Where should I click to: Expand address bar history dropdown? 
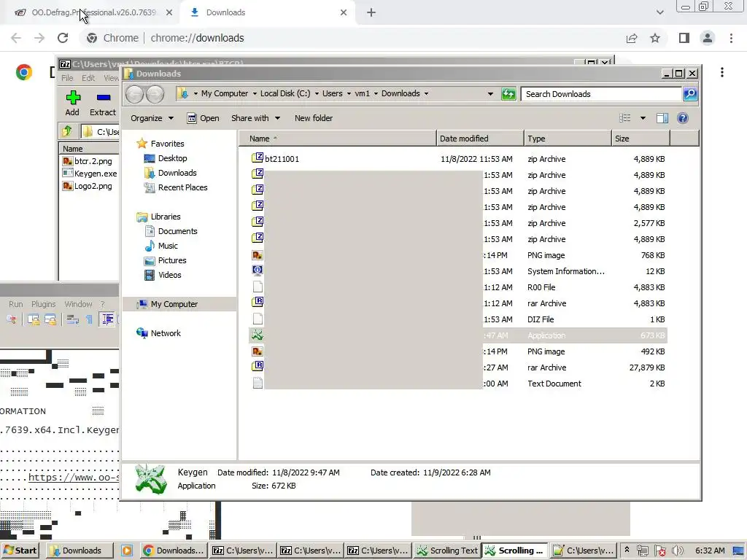[490, 94]
